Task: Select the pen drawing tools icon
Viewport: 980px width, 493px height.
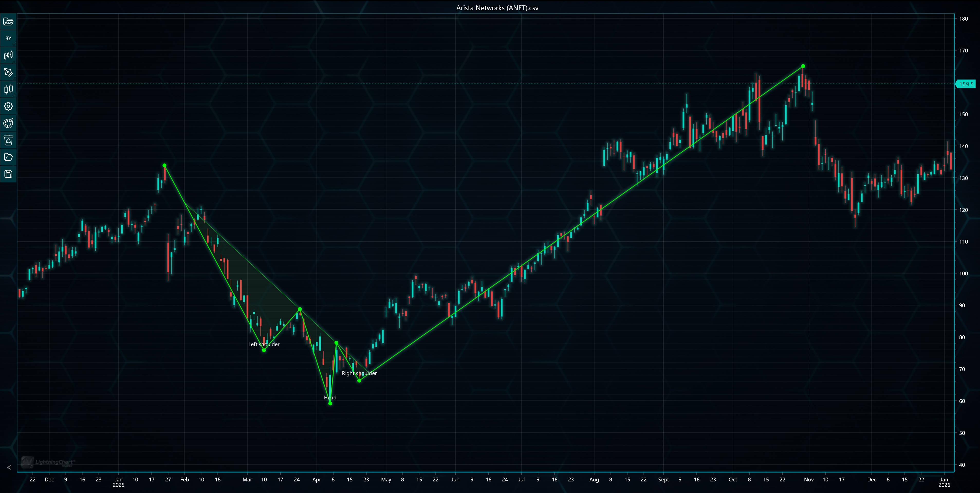Action: click(x=8, y=72)
